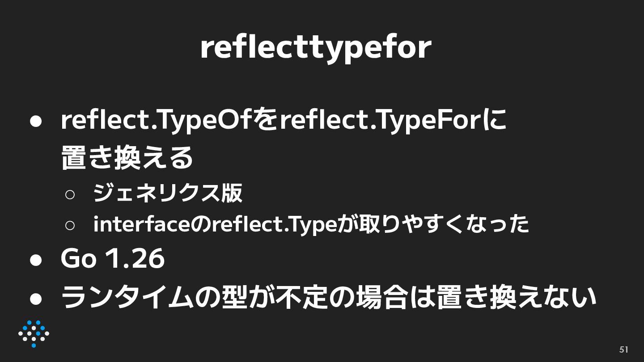
Task: Click the text "置き換える" on second line
Action: point(127,157)
